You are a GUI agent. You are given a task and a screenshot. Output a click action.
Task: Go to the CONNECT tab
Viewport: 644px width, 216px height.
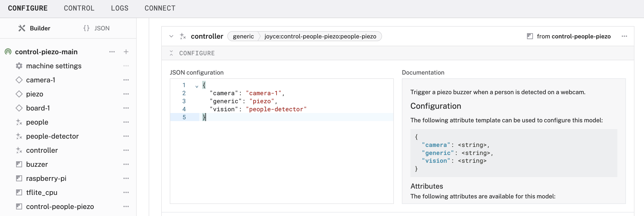[160, 8]
